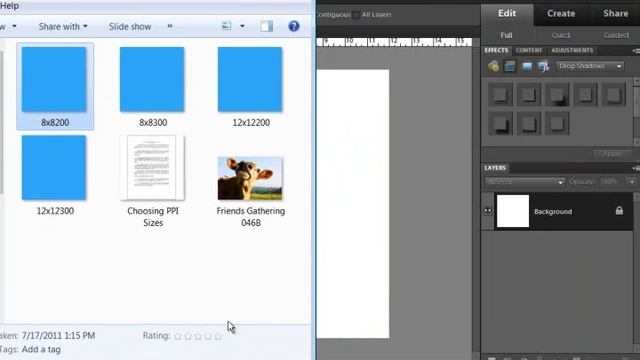Select Quick edit mode
The width and height of the screenshot is (640, 360).
(561, 36)
